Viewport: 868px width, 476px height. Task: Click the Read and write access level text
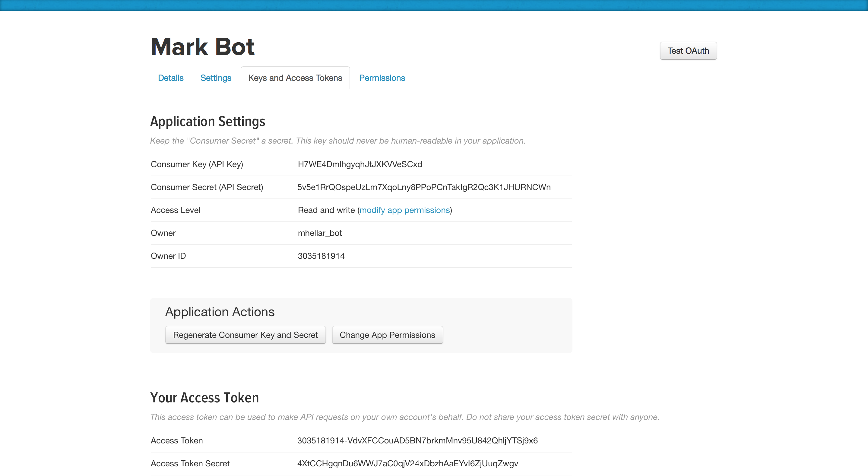click(326, 210)
